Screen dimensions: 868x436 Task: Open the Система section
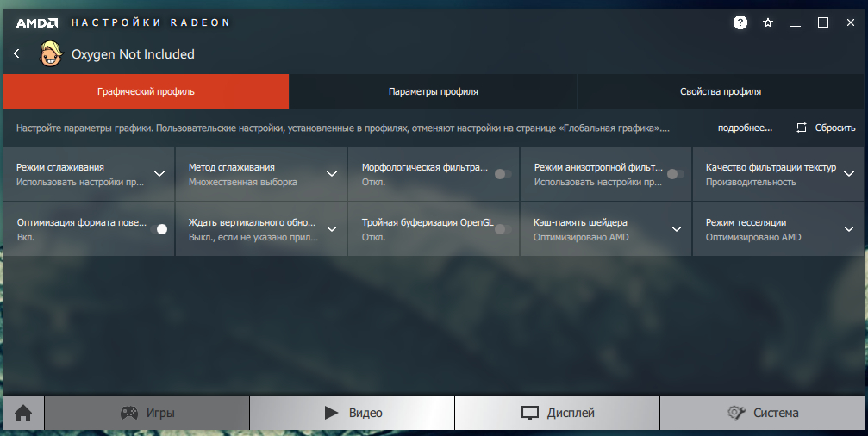762,413
